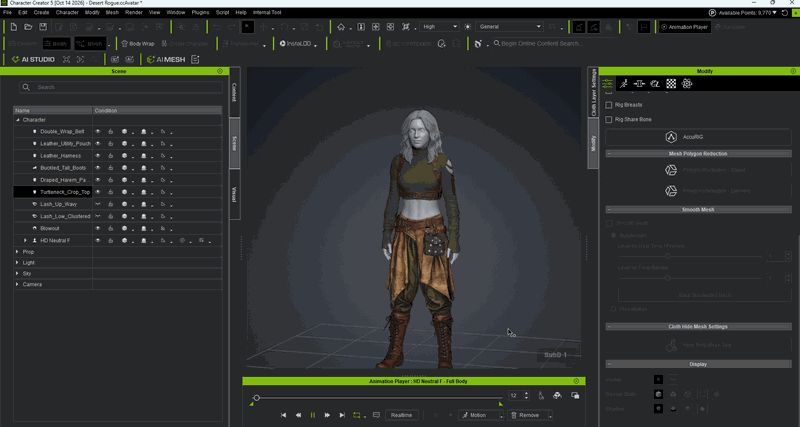The height and width of the screenshot is (427, 800).
Task: Open the Cloth Layer Settings side tab
Action: 593,92
